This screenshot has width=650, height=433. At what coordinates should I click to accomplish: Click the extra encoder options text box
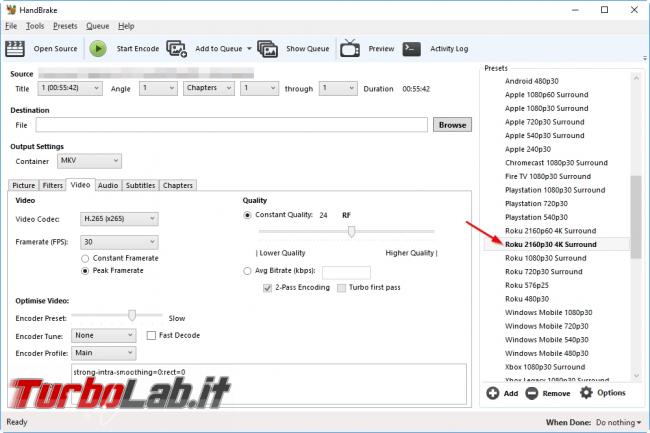[269, 385]
